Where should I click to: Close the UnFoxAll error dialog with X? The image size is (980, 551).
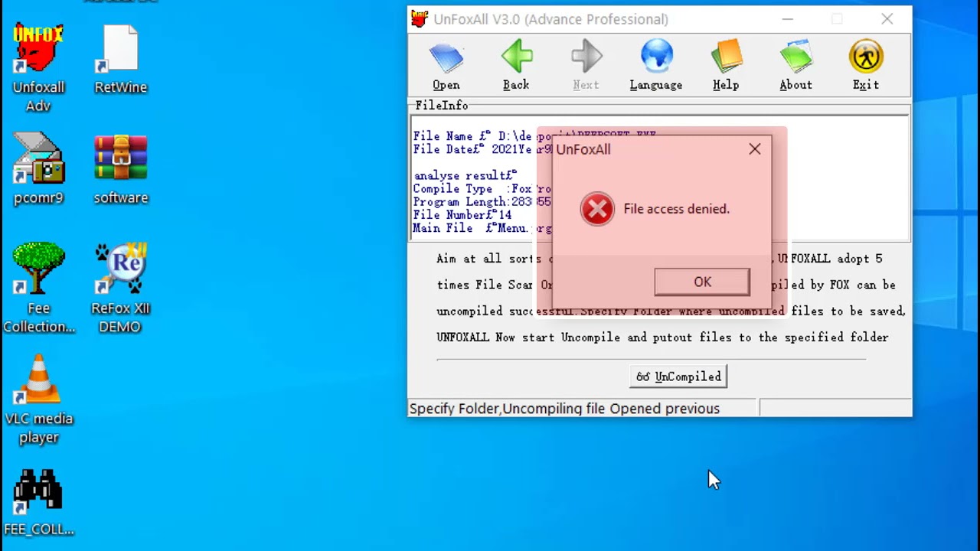(755, 149)
